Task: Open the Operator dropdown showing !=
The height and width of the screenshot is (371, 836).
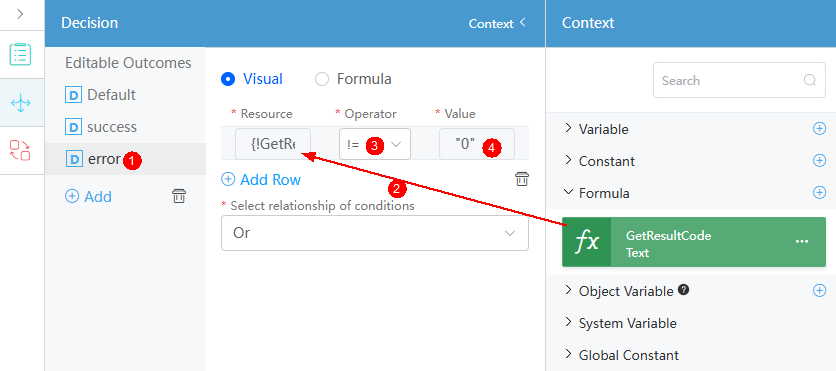Action: [x=374, y=144]
